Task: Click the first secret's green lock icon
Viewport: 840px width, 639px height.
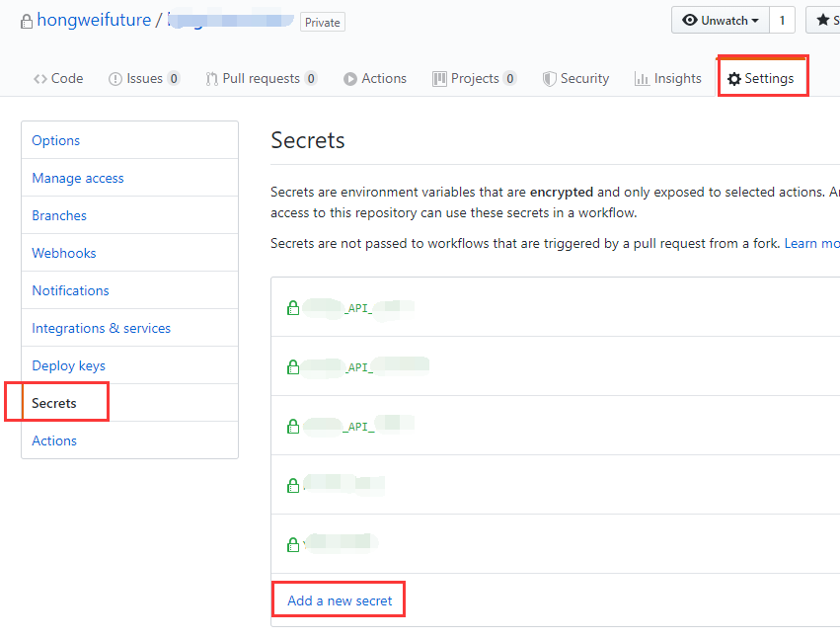Action: [293, 308]
